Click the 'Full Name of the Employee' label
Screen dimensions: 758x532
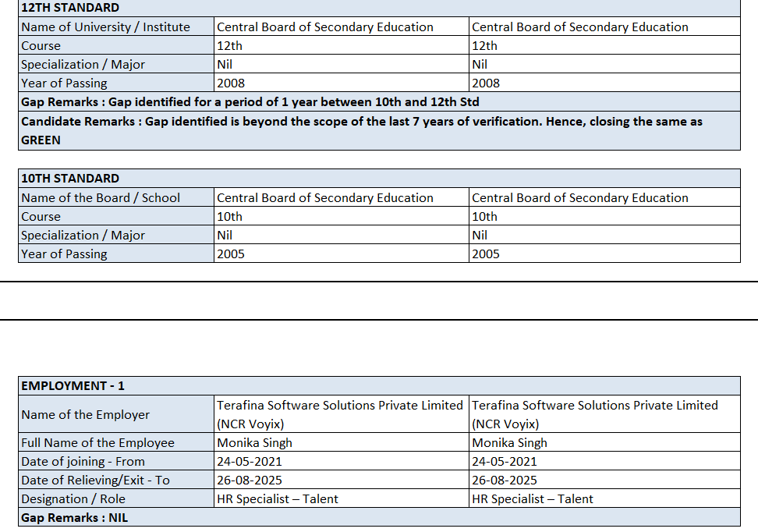coord(97,442)
